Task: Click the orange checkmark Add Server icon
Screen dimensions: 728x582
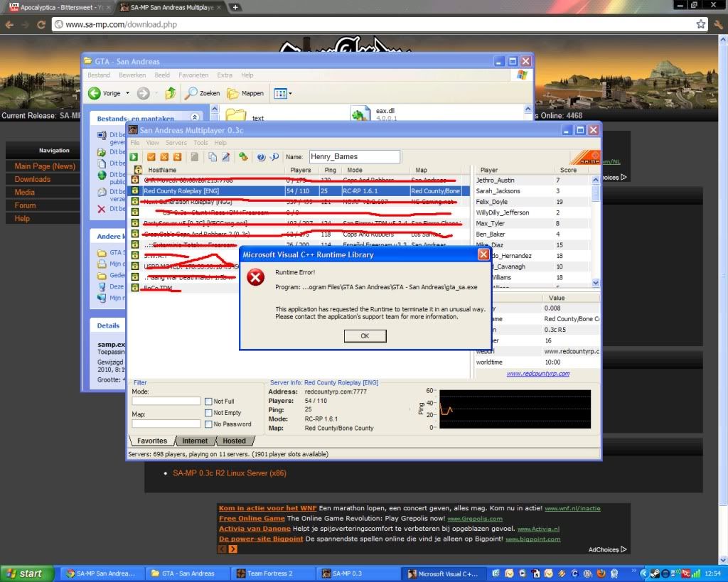Action: [151, 157]
